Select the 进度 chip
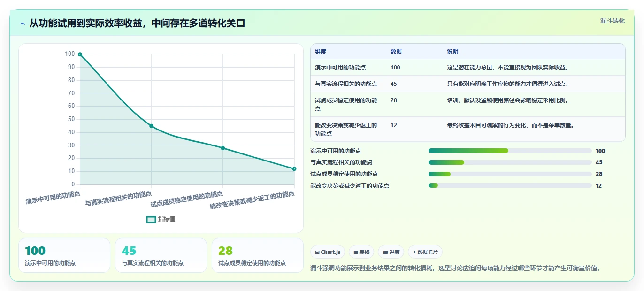This screenshot has width=644, height=291. click(x=391, y=252)
